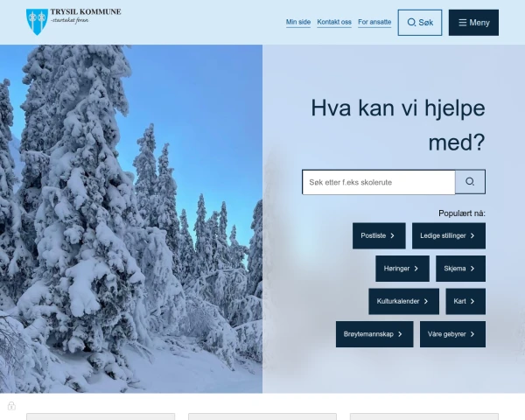This screenshot has height=420, width=525.
Task: Go to For ansatte page
Action: coord(374,22)
